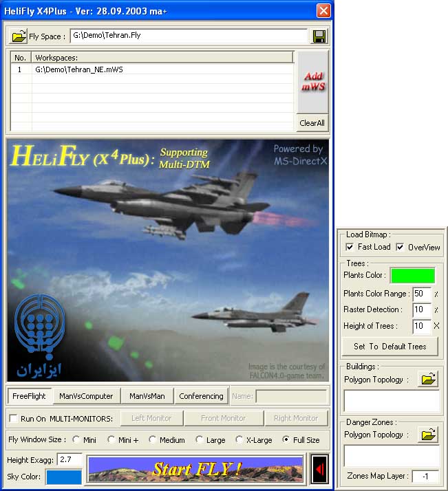Screen dimensions: 448x491
Task: Collapse side panel with red arrow icon
Action: pos(320,469)
